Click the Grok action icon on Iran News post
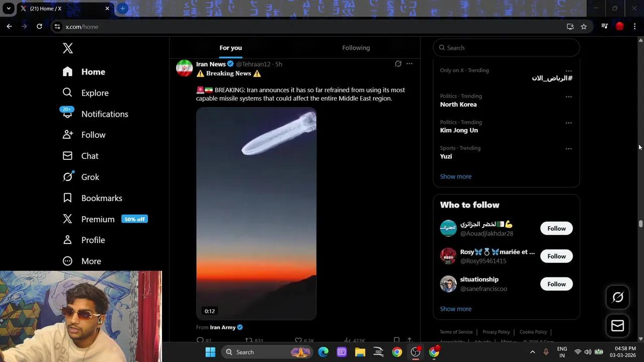Image resolution: width=644 pixels, height=362 pixels. click(x=398, y=64)
